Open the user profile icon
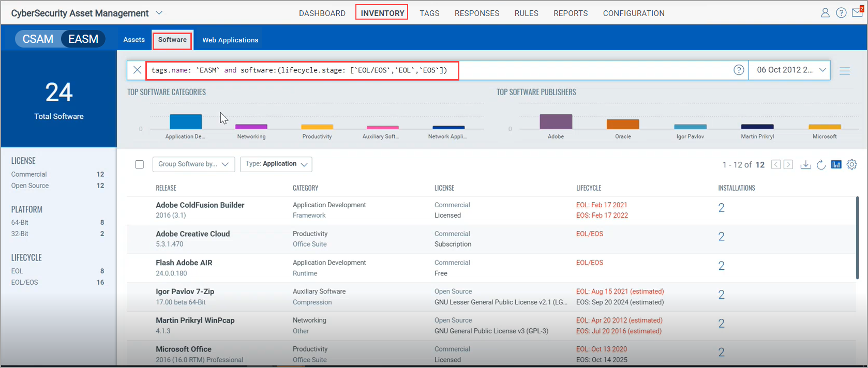 pyautogui.click(x=825, y=13)
